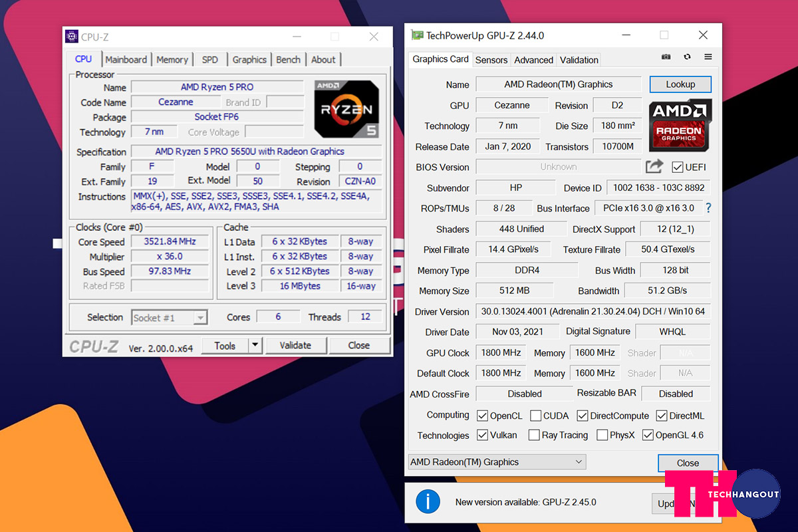Open the GPU-Z Validation tab
The width and height of the screenshot is (798, 532).
coord(579,60)
